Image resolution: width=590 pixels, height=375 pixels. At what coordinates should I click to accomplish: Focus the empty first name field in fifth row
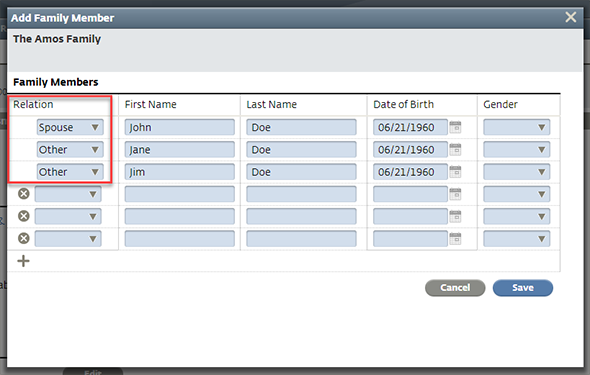179,216
